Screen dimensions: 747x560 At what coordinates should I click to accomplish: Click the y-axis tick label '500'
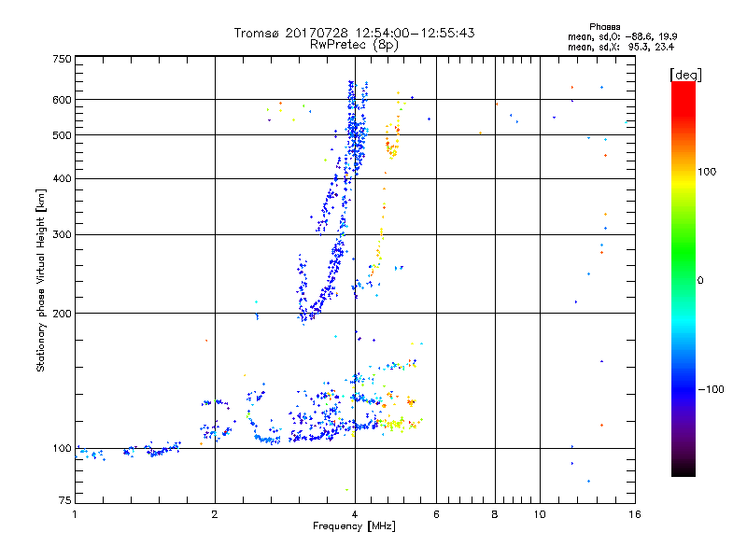[62, 135]
